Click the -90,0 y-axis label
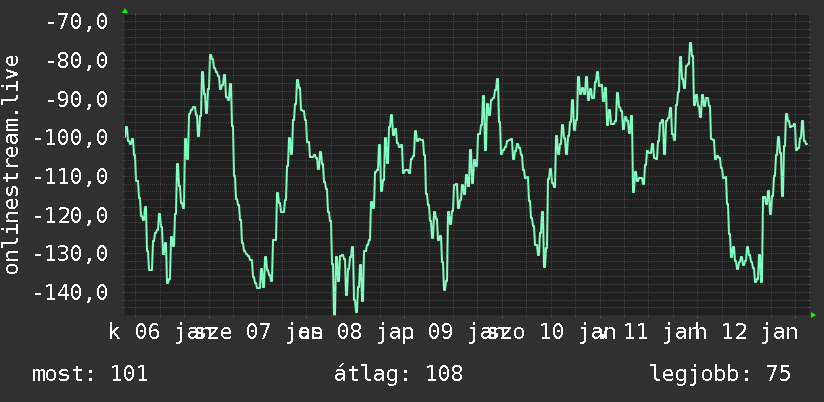Viewport: 824px width, 402px height. pyautogui.click(x=77, y=99)
